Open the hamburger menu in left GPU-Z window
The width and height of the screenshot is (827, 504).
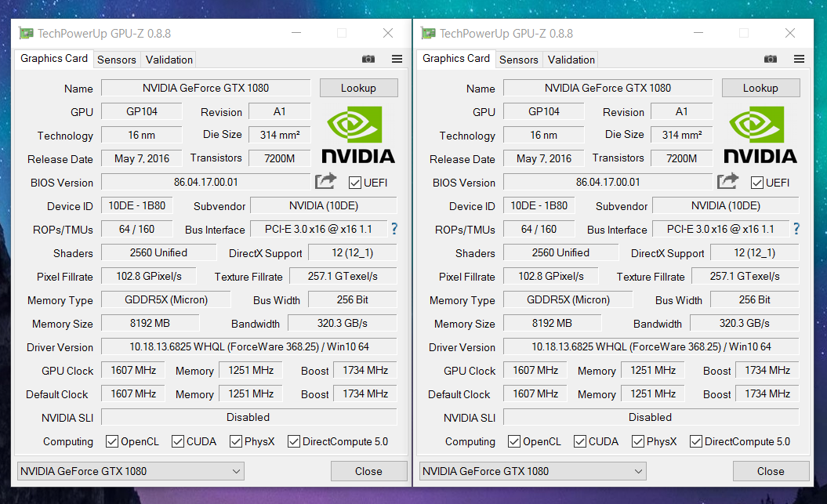(x=397, y=59)
